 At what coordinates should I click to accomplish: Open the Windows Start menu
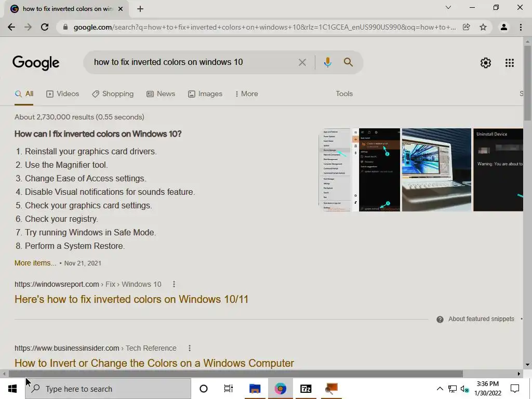click(12, 389)
